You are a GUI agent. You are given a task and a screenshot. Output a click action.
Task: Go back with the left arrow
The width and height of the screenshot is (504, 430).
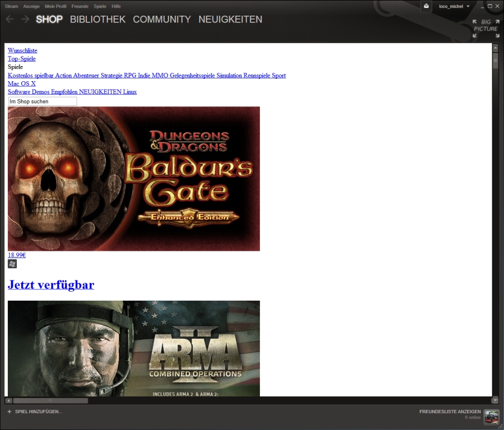tap(10, 19)
